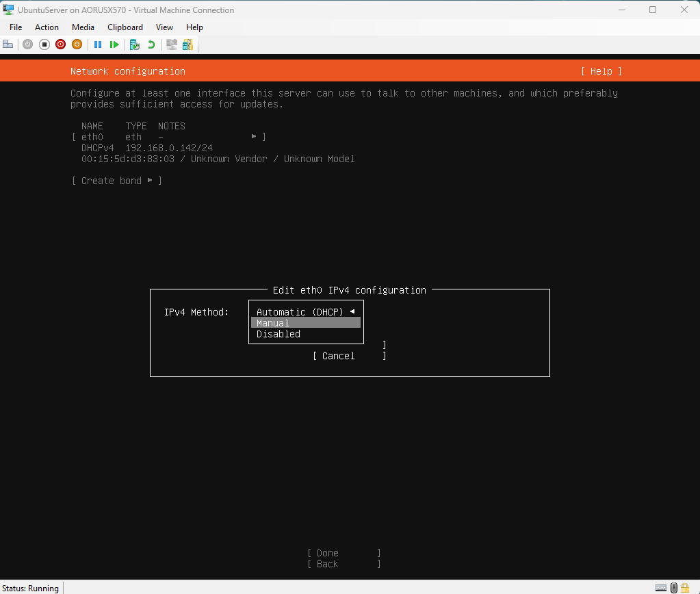
Task: Click the Share/zip folder toolbar icon
Action: 187,44
